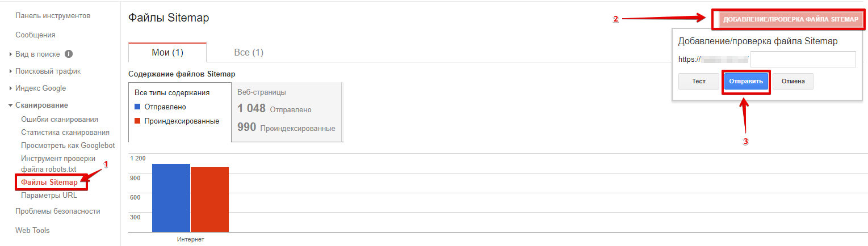Expand the Вид в поиске section
The image size is (868, 246).
coord(37,54)
